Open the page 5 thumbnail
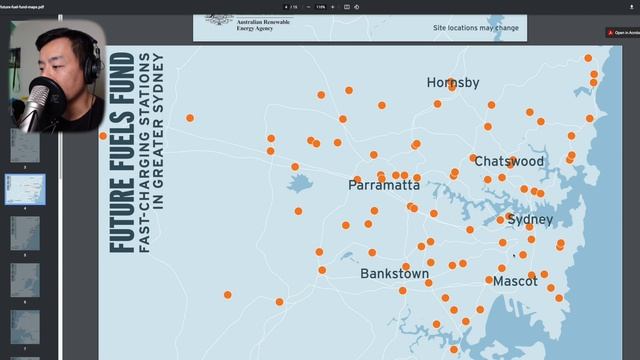This screenshot has width=640, height=360. 25,233
